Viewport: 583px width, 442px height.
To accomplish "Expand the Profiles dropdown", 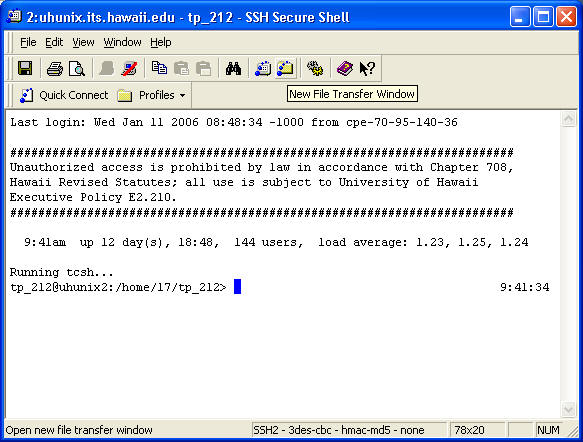I will pos(152,95).
